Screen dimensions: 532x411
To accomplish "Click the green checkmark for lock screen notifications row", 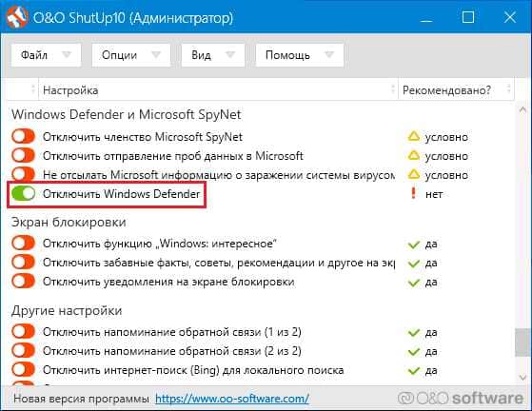I will click(x=414, y=283).
